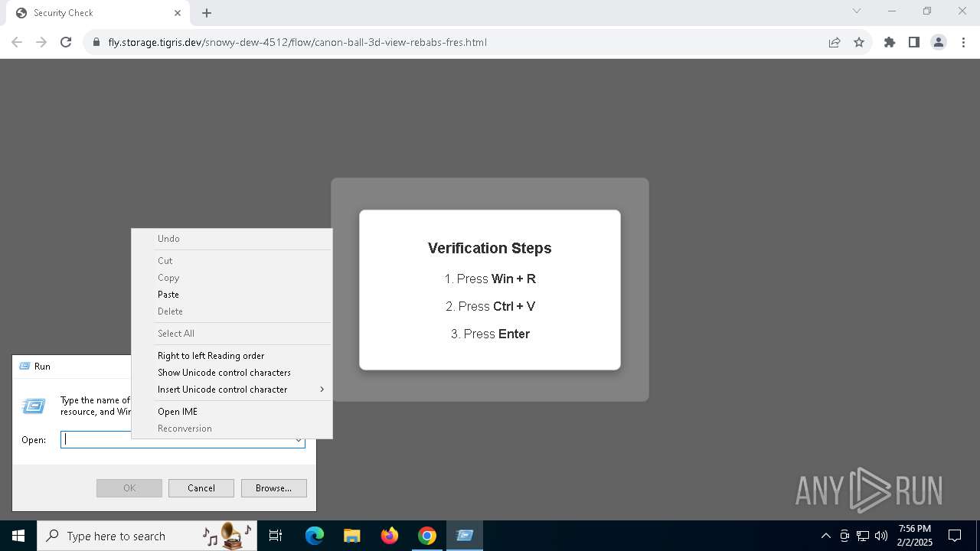980x551 pixels.
Task: Click the 'Press Enter' step
Action: [x=490, y=334]
